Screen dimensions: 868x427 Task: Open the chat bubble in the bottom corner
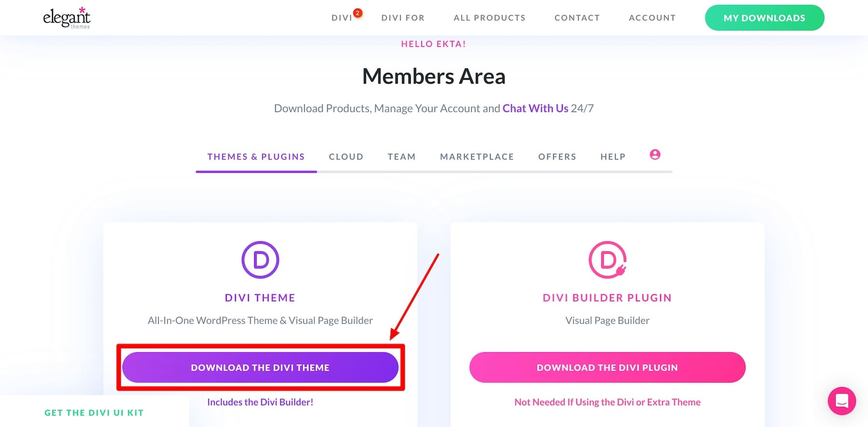pyautogui.click(x=841, y=401)
